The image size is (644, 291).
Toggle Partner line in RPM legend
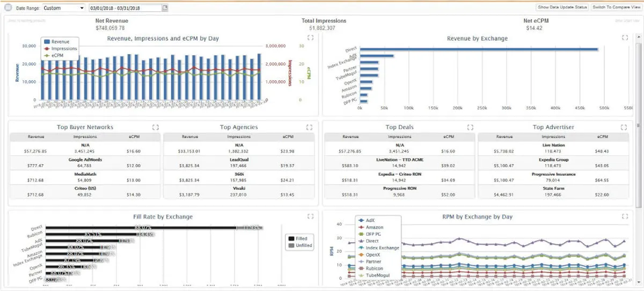(x=370, y=262)
